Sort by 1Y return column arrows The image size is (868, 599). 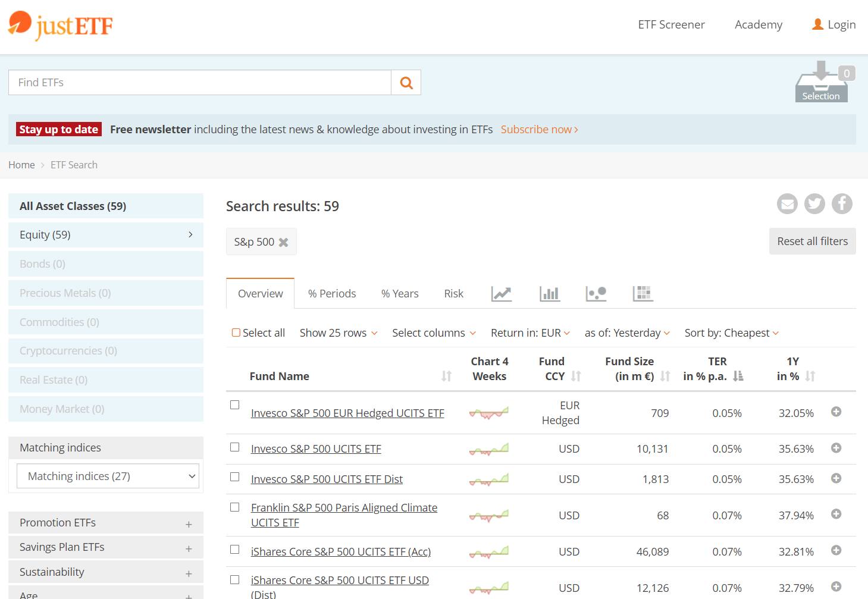[810, 376]
